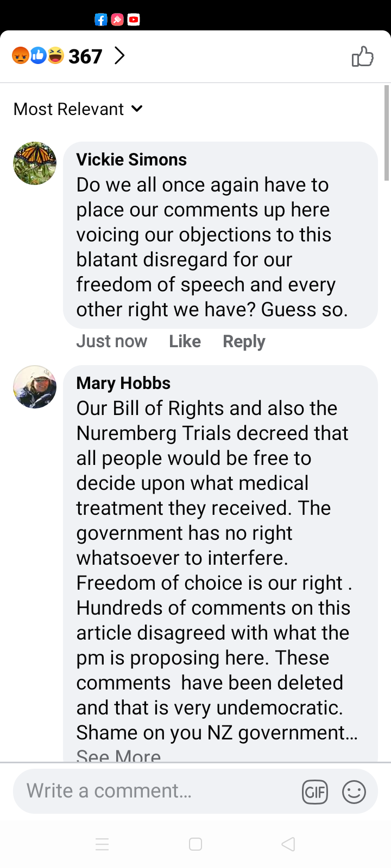This screenshot has height=868, width=391.
Task: Open the GIF picker in comment box
Action: tap(315, 793)
